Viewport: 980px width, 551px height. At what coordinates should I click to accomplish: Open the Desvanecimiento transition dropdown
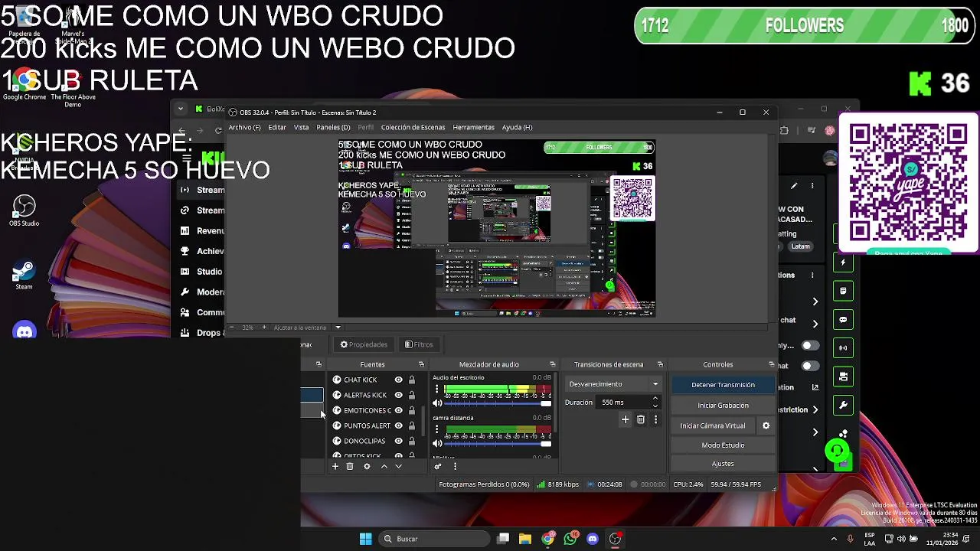coord(613,384)
